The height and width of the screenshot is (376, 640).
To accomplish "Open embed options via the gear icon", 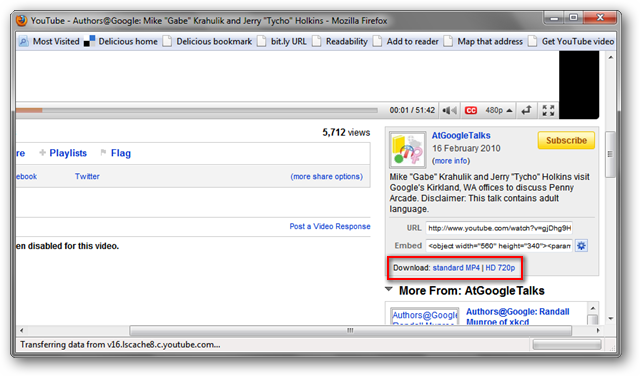I will coord(581,246).
